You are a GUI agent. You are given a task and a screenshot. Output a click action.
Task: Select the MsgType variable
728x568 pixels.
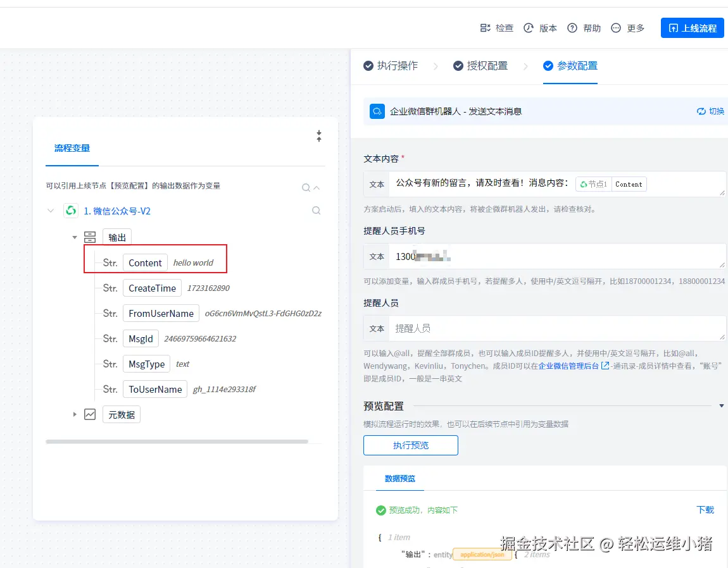[x=146, y=364]
